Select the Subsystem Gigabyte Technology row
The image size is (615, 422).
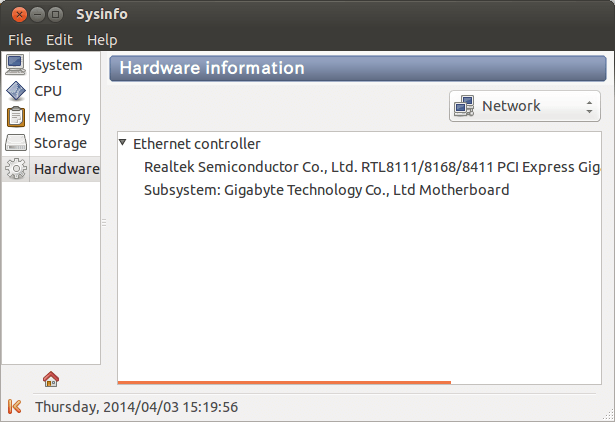pyautogui.click(x=327, y=190)
